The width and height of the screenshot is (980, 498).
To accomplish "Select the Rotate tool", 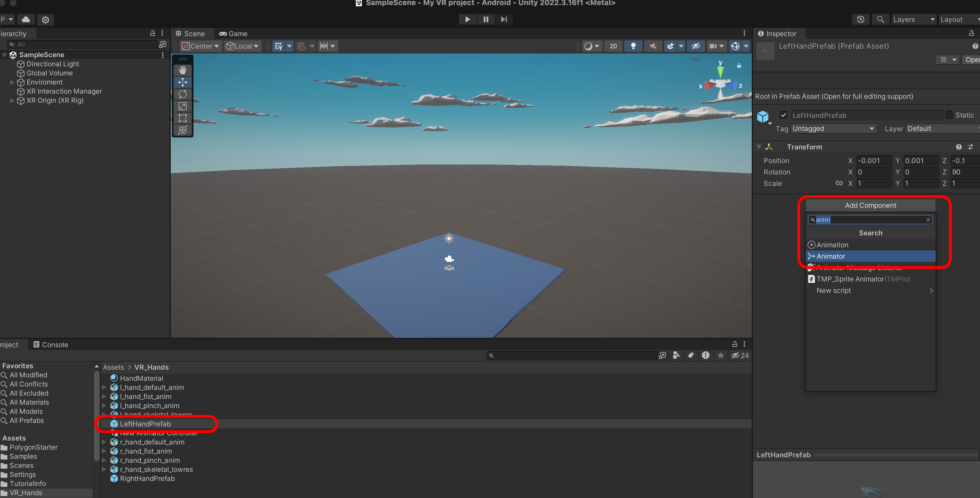I will click(183, 94).
